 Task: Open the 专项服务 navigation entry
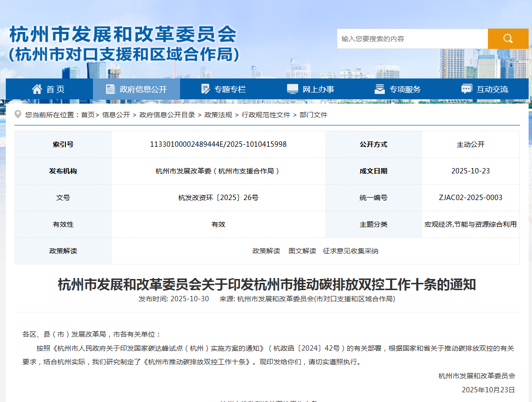[405, 89]
